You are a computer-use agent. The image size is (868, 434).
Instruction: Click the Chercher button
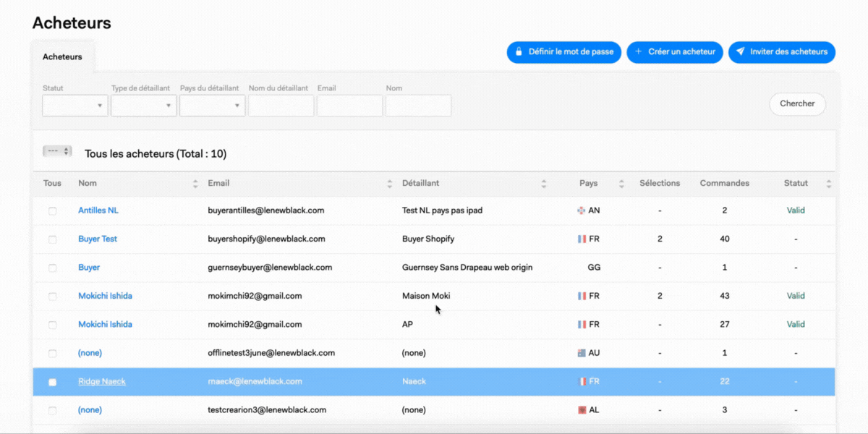coord(797,103)
